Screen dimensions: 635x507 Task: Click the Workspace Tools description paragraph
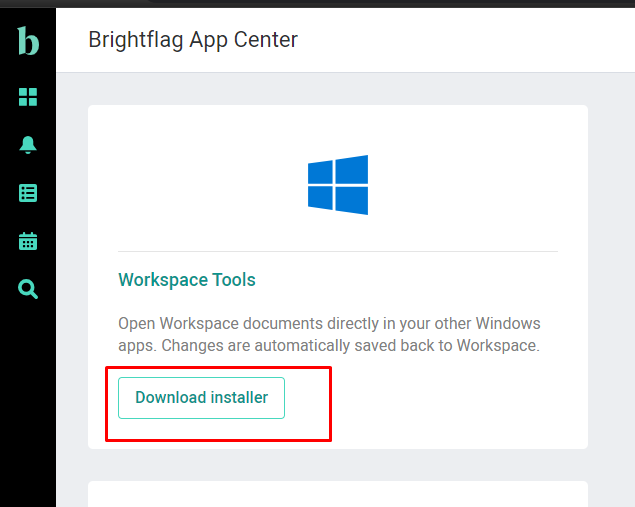click(x=329, y=334)
